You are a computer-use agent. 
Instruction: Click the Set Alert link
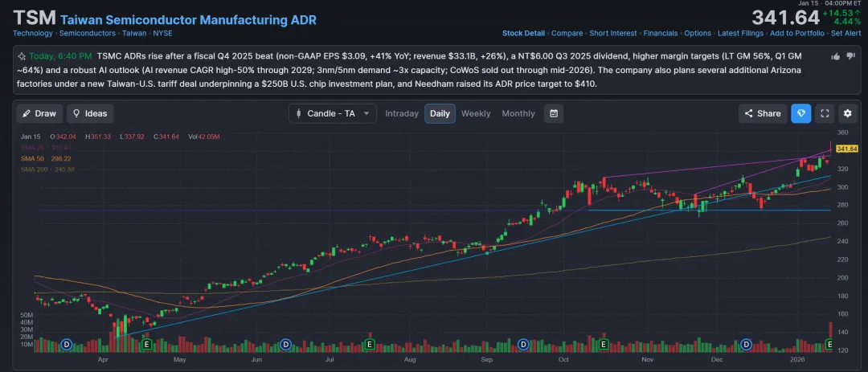tap(846, 33)
